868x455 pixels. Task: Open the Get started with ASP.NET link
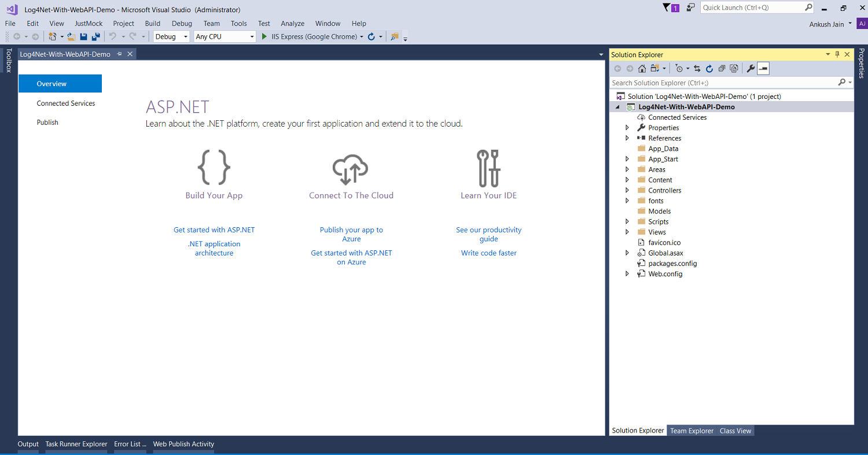click(214, 230)
